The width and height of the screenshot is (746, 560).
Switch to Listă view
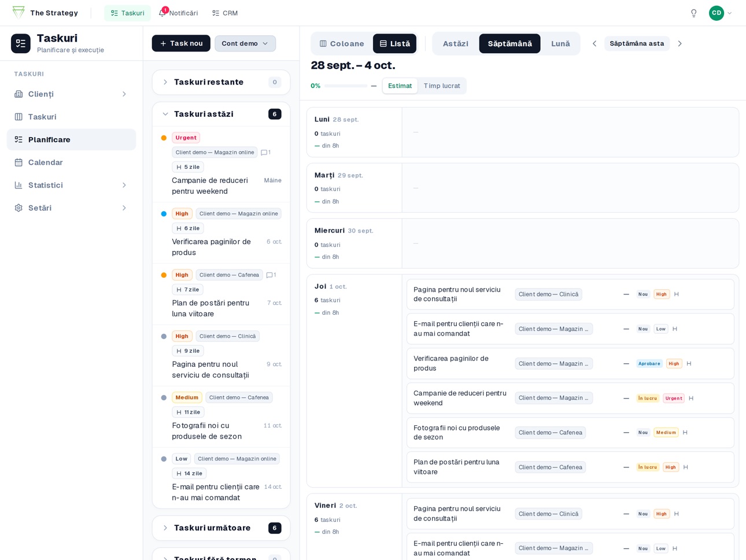click(x=394, y=43)
